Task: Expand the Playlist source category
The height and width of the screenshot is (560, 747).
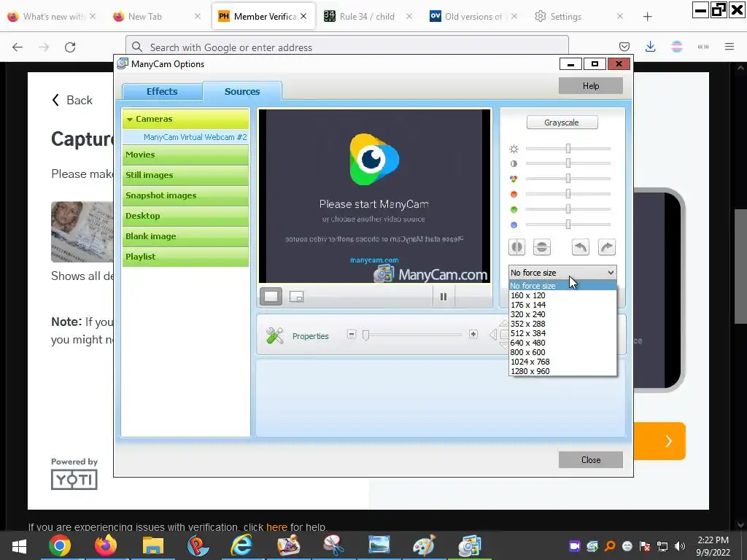Action: coord(185,257)
